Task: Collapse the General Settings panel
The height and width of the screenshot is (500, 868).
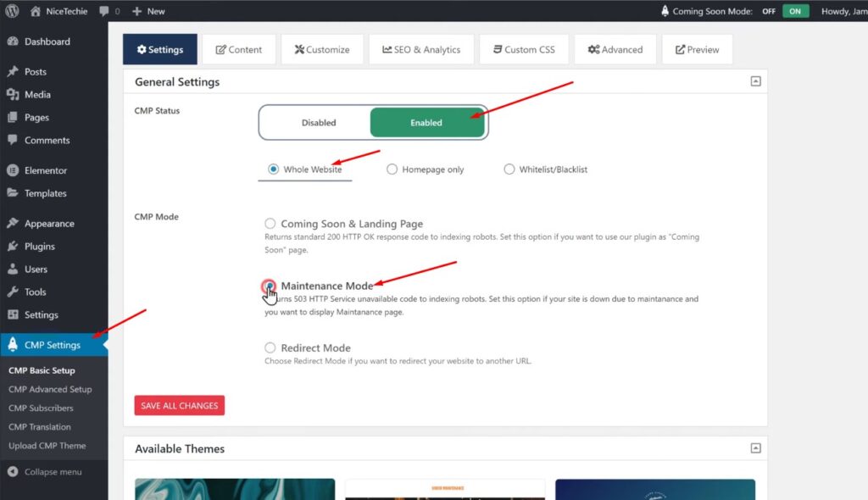Action: pyautogui.click(x=754, y=81)
